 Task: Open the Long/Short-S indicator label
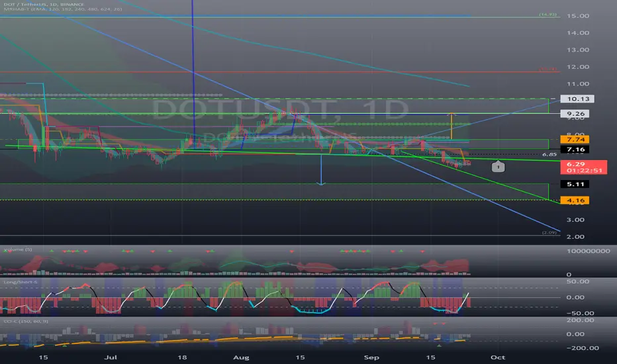pos(21,282)
